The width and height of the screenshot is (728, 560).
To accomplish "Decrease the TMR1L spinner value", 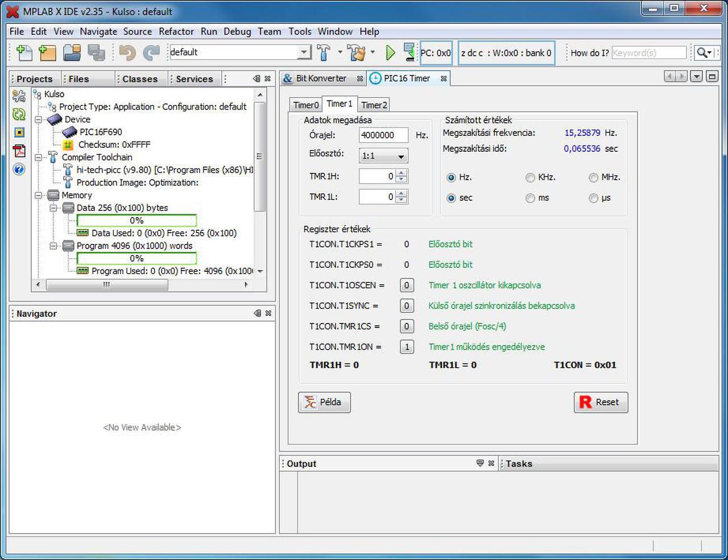I will 402,200.
